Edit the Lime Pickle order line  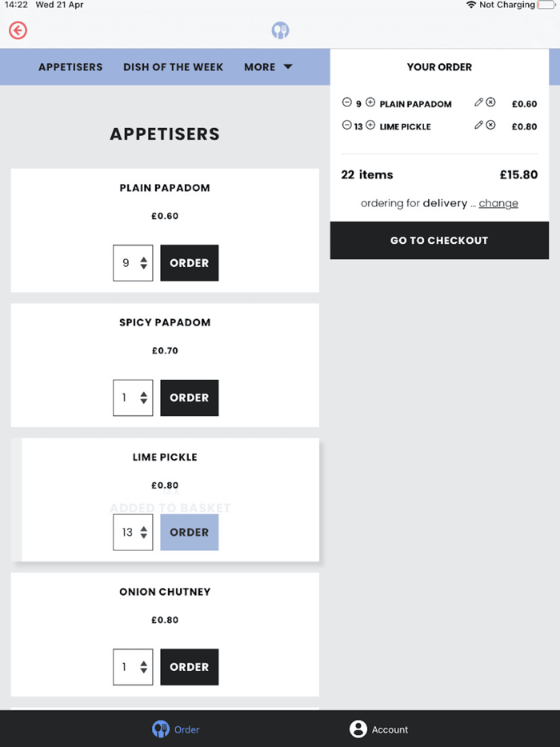tap(478, 126)
